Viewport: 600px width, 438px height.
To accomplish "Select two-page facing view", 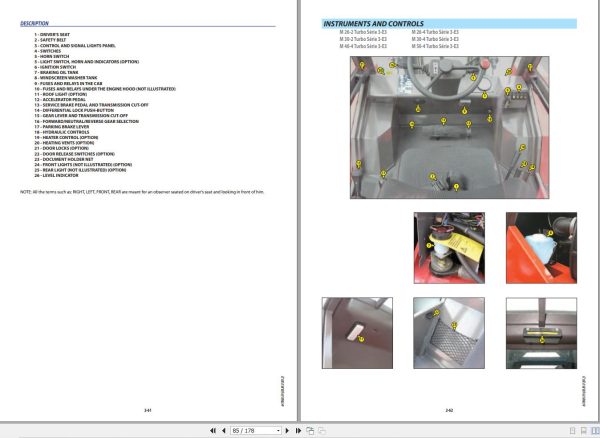I will pos(595,431).
